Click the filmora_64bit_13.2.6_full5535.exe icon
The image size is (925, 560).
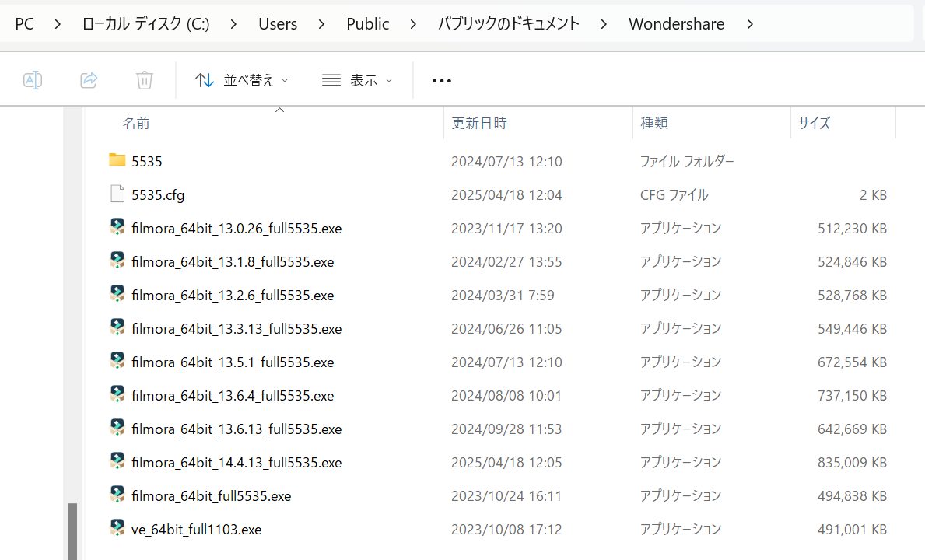click(117, 294)
